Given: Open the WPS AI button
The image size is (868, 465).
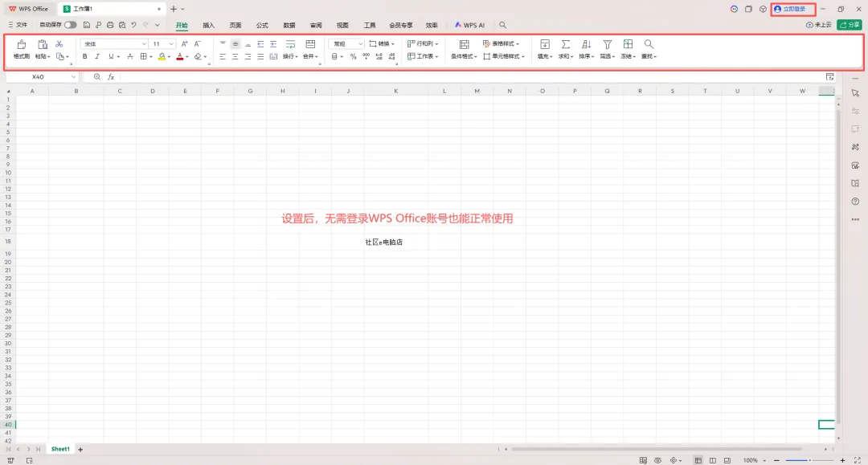Looking at the screenshot, I should (469, 25).
